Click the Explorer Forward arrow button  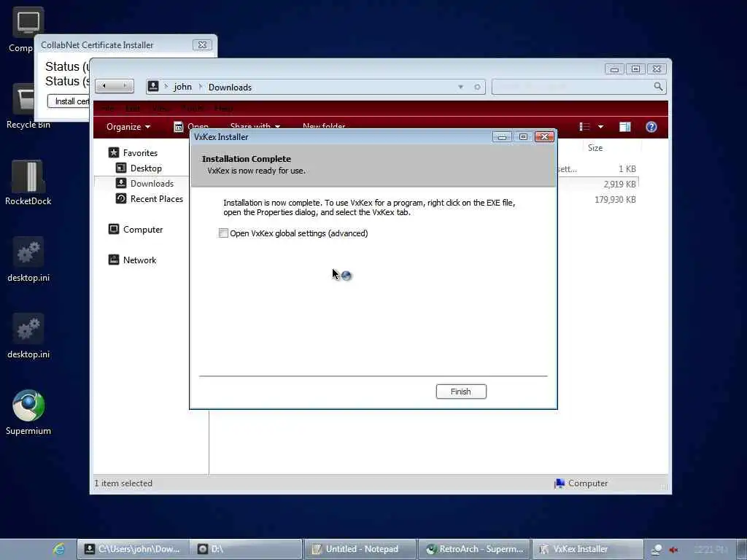[x=125, y=86]
